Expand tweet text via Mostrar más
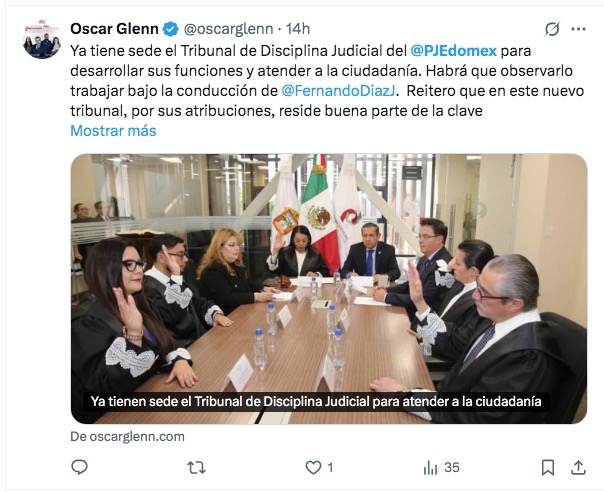 pos(113,131)
